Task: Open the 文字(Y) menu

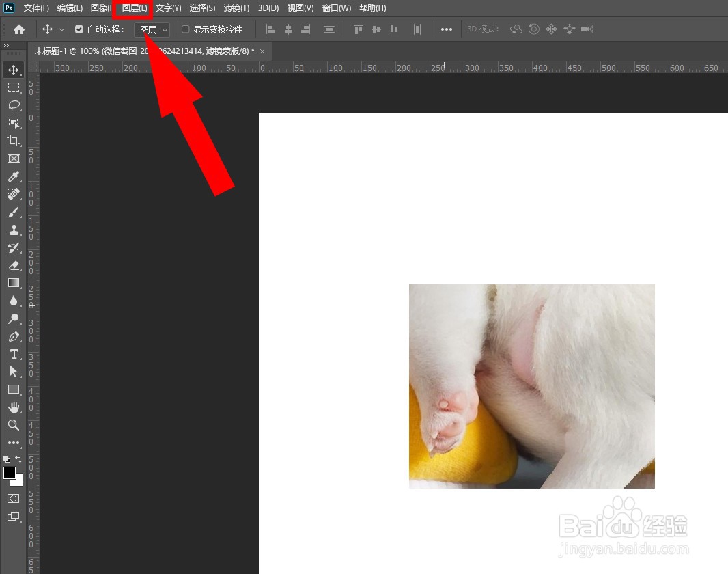Action: pos(168,8)
